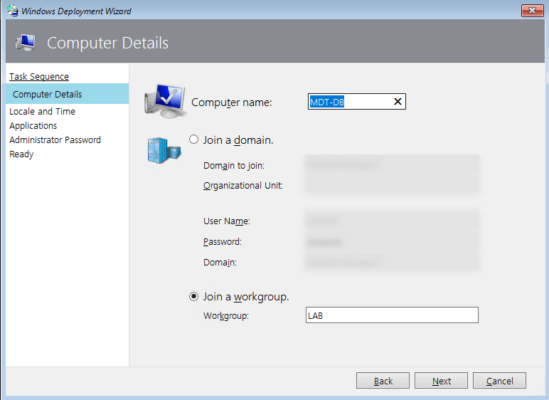The width and height of the screenshot is (549, 400).
Task: Click the 'Organizational Unit:' label
Action: pyautogui.click(x=243, y=185)
